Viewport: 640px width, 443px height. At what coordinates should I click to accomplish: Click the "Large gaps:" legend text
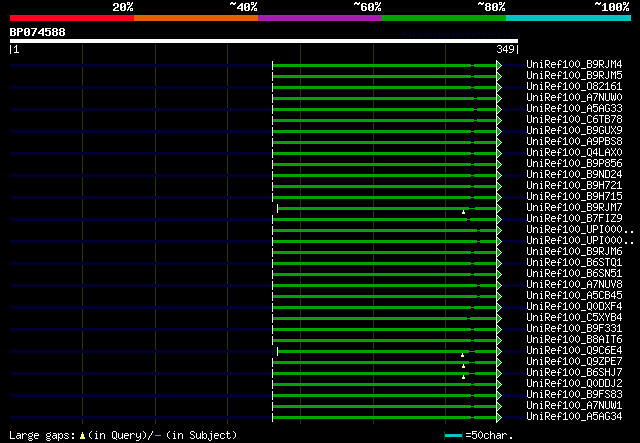coord(42,435)
